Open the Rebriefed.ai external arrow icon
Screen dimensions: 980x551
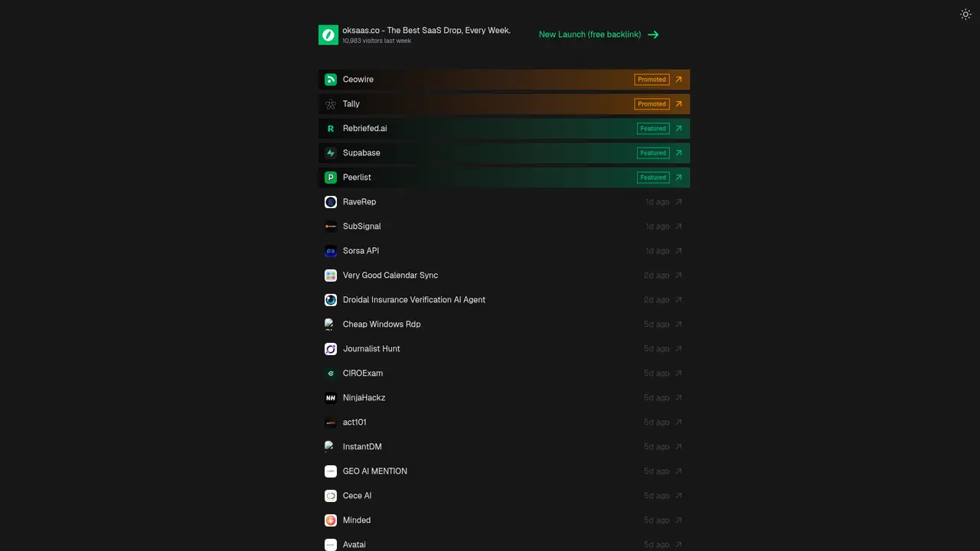click(678, 129)
